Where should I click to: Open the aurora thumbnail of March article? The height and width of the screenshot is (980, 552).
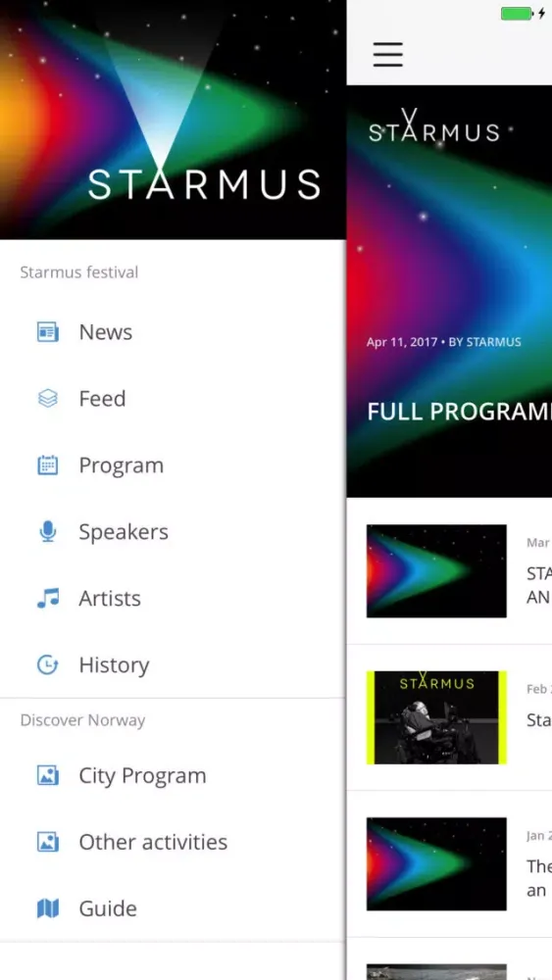coord(436,570)
